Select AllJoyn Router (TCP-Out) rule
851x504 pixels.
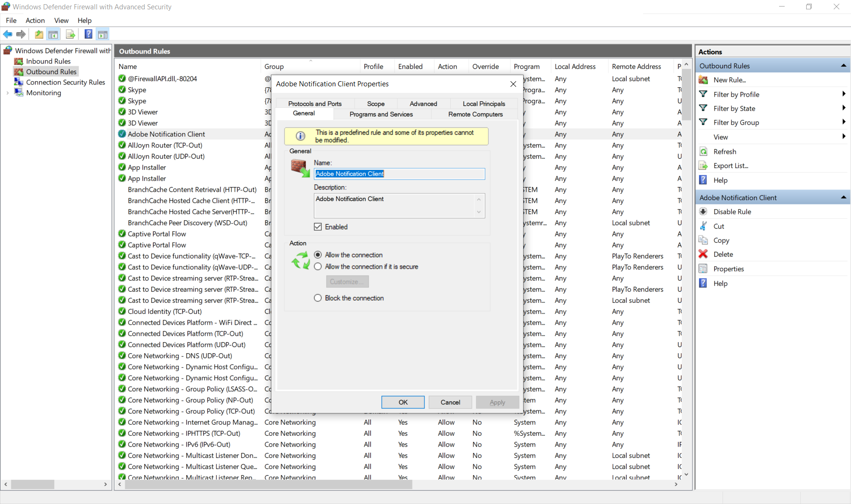(165, 145)
